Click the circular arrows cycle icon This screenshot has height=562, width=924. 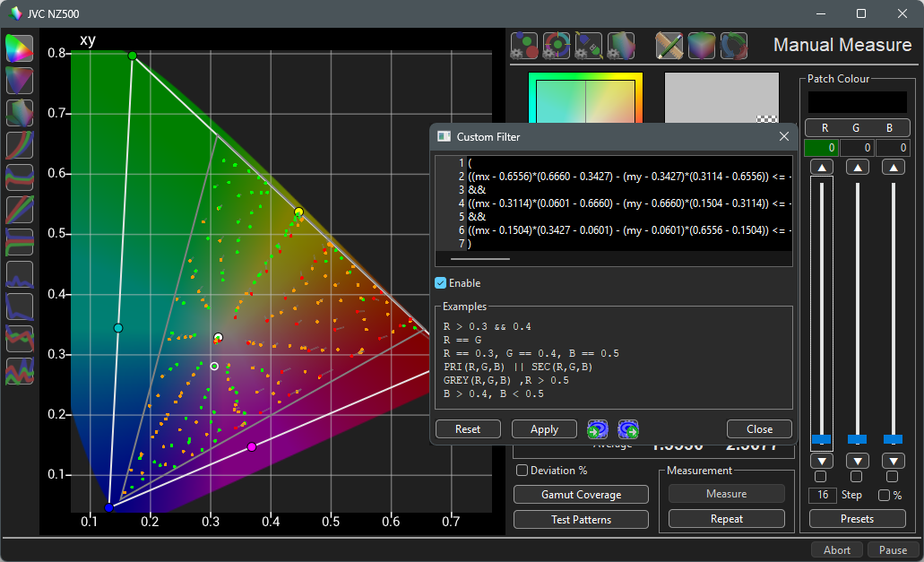[x=734, y=45]
